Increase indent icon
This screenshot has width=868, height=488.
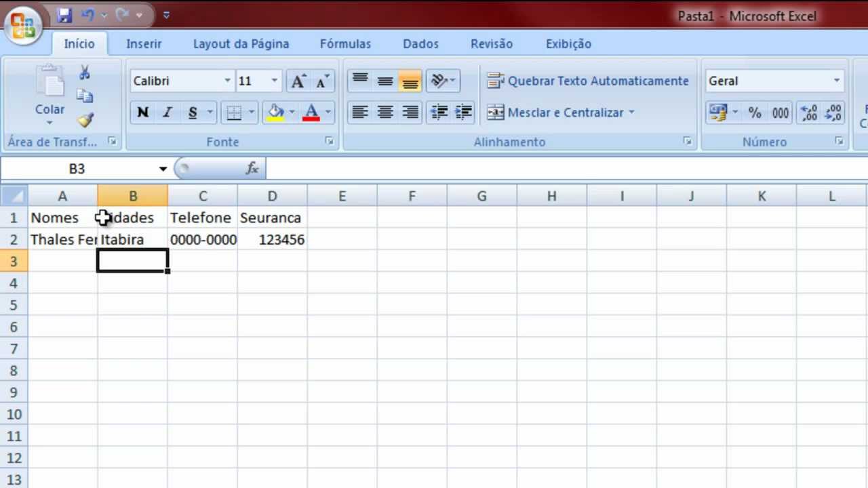464,113
